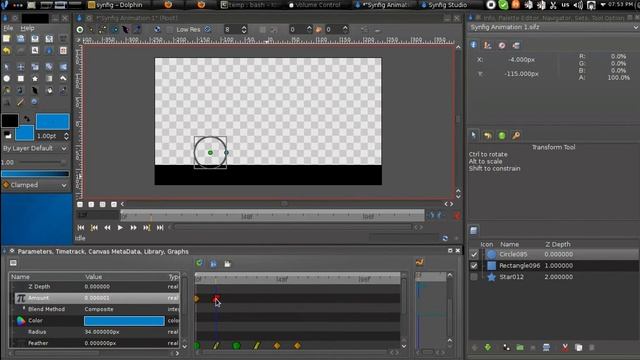Duplicate layer icon in layers panel
This screenshot has height=360, width=640.
tap(578, 347)
